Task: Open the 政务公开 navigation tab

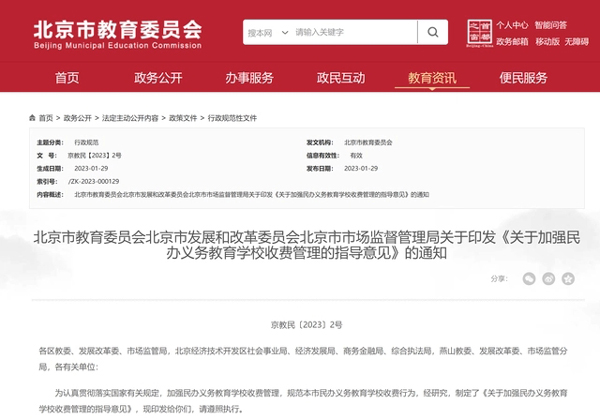Action: pos(158,78)
